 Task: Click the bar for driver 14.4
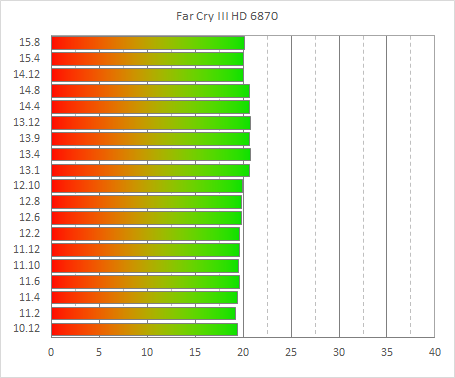(x=151, y=107)
